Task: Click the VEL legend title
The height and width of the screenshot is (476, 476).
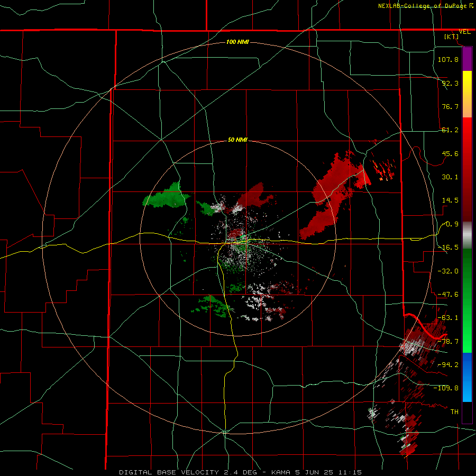Action: (464, 32)
